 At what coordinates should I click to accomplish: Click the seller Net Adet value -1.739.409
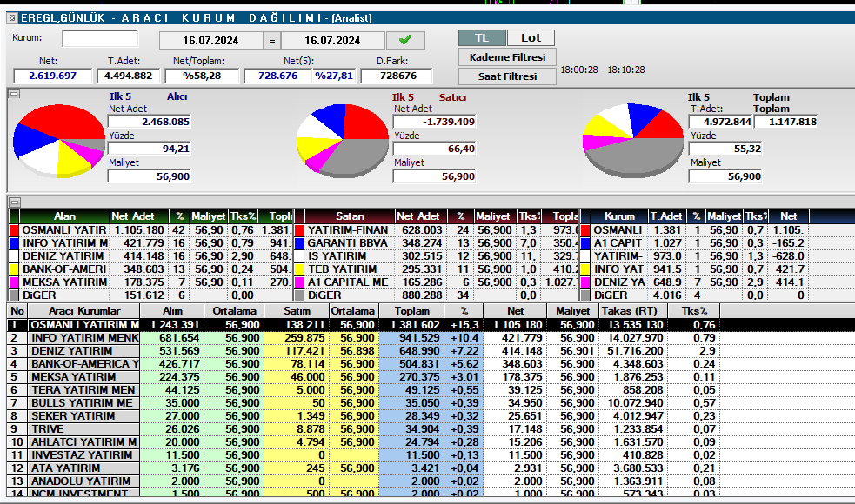[x=435, y=122]
